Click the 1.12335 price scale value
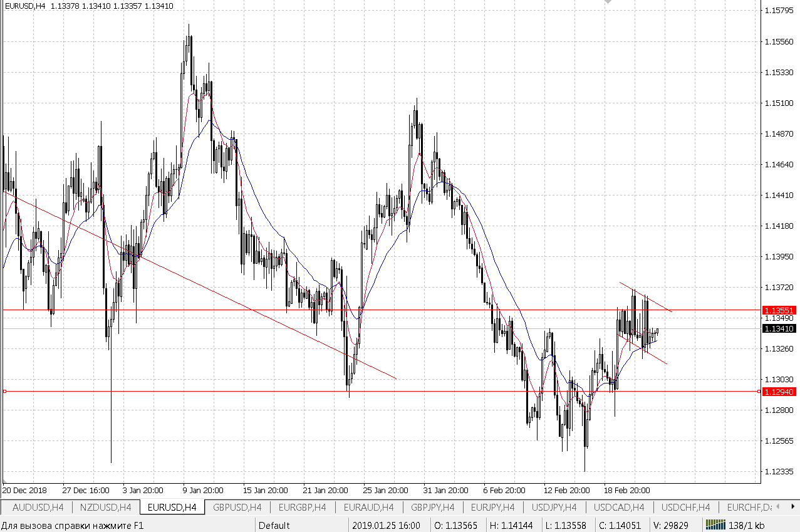Viewport: 800px width, 532px height. pos(780,471)
